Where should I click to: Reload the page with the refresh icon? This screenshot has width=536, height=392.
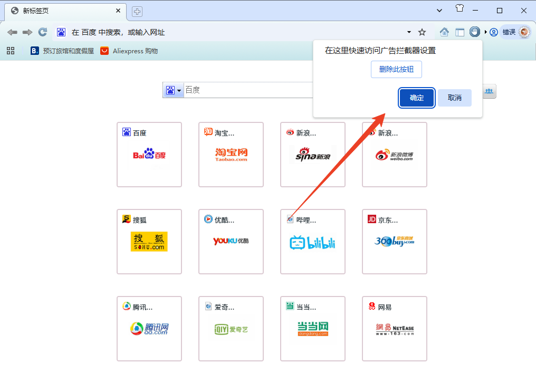42,32
